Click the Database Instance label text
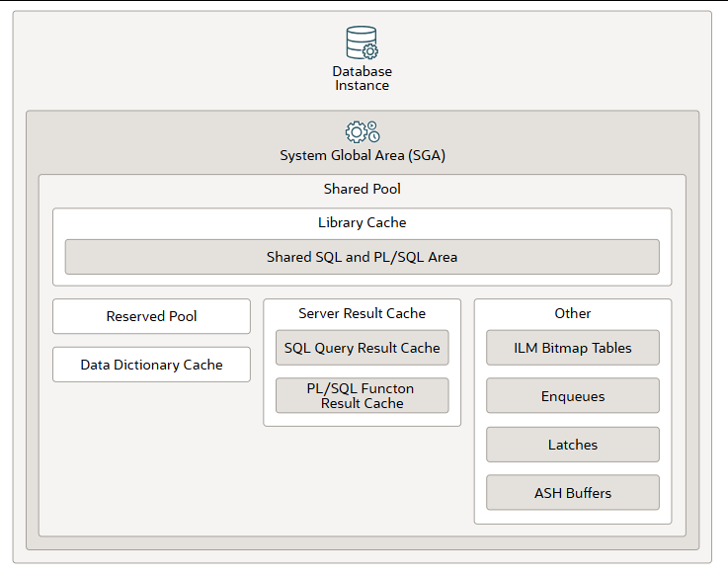 [362, 78]
